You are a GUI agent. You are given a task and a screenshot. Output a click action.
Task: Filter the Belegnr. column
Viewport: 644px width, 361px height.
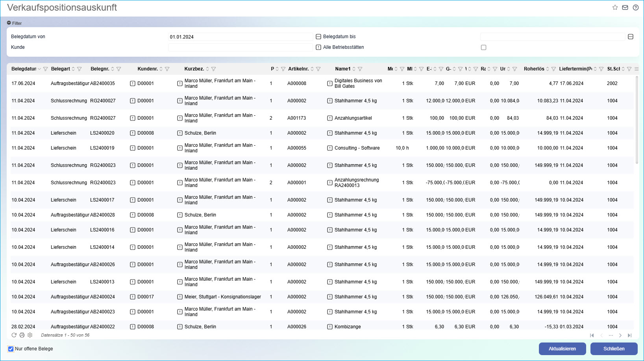(118, 69)
